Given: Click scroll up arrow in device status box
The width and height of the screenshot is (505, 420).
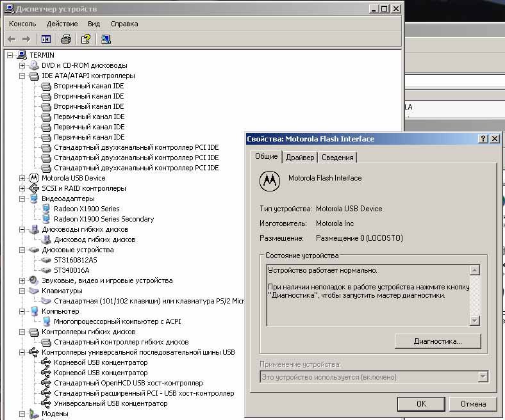Looking at the screenshot, I should [474, 270].
